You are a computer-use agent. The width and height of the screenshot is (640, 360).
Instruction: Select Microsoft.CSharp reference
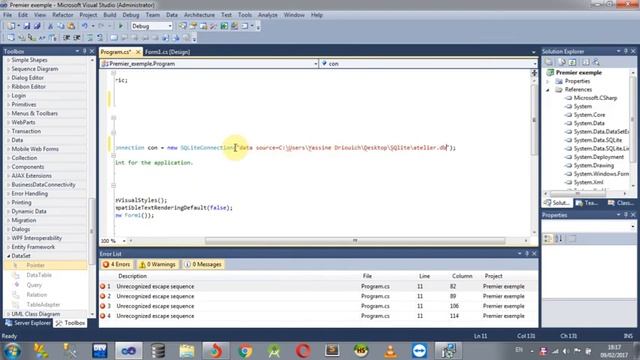pyautogui.click(x=595, y=98)
